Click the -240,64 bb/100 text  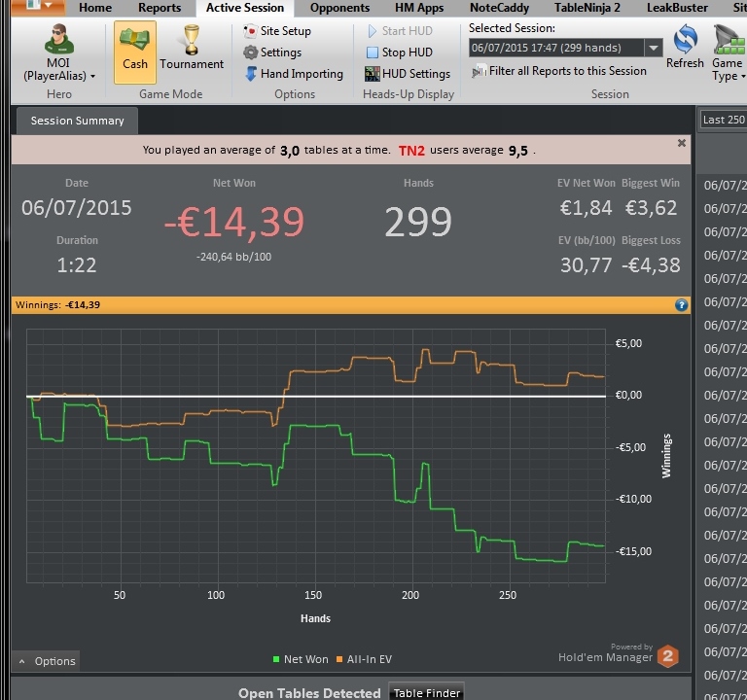(x=233, y=257)
